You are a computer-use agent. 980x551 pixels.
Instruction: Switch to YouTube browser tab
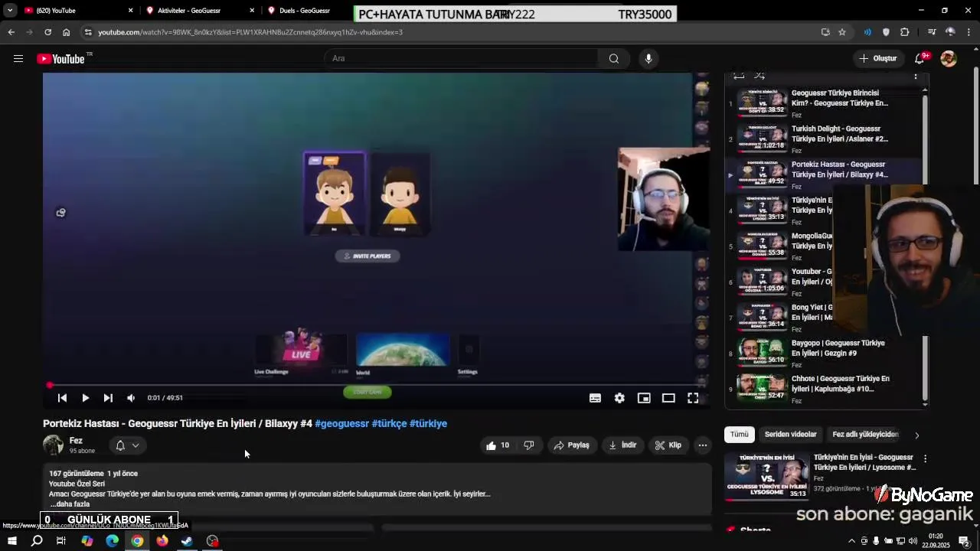click(x=75, y=11)
